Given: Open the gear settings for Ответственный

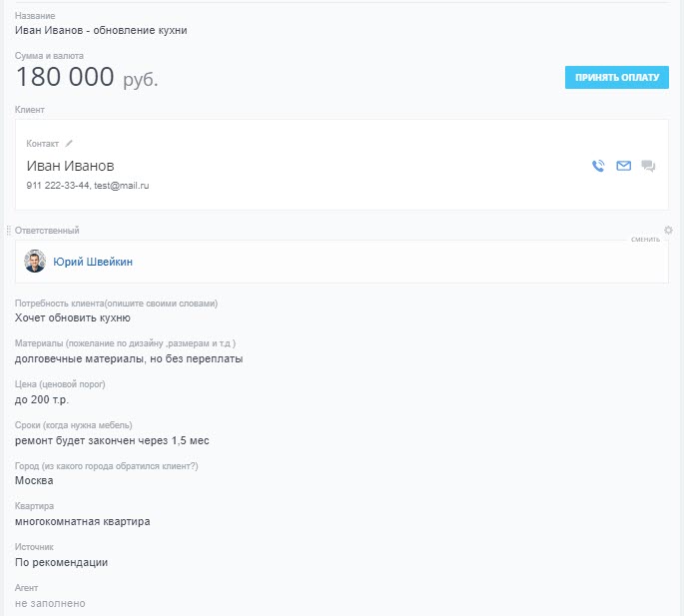Looking at the screenshot, I should pyautogui.click(x=668, y=231).
